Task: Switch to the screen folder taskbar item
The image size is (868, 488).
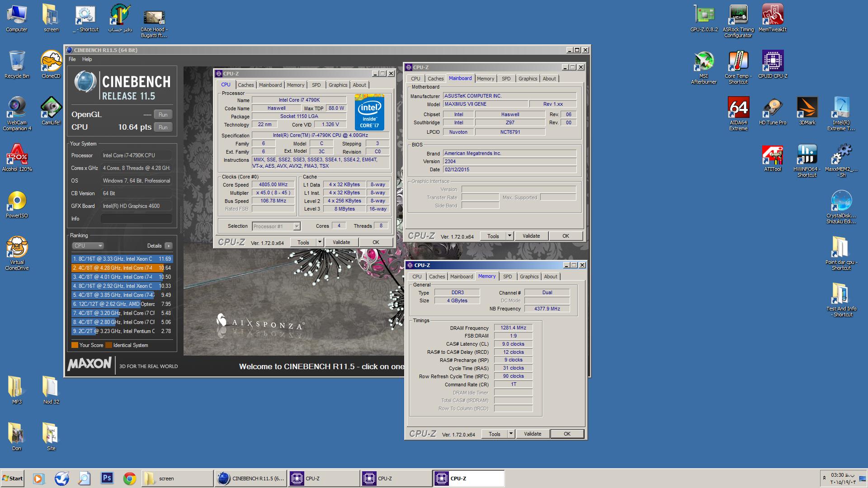Action: 177,478
